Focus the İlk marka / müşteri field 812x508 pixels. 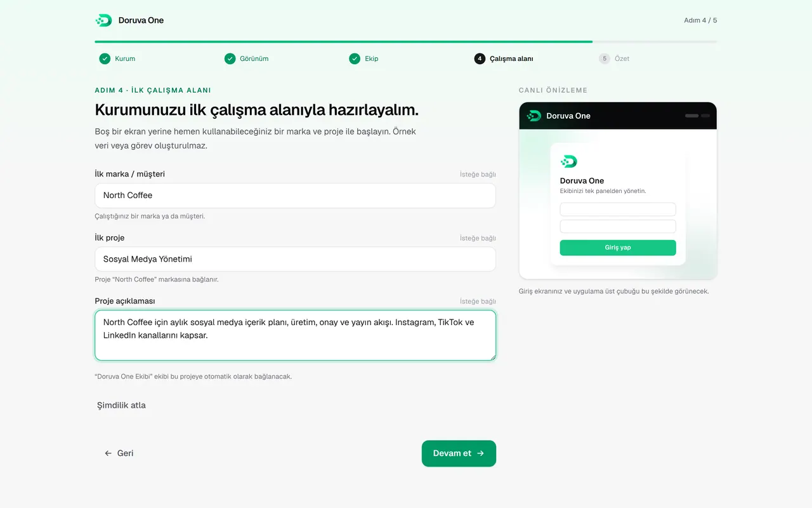[296, 196]
